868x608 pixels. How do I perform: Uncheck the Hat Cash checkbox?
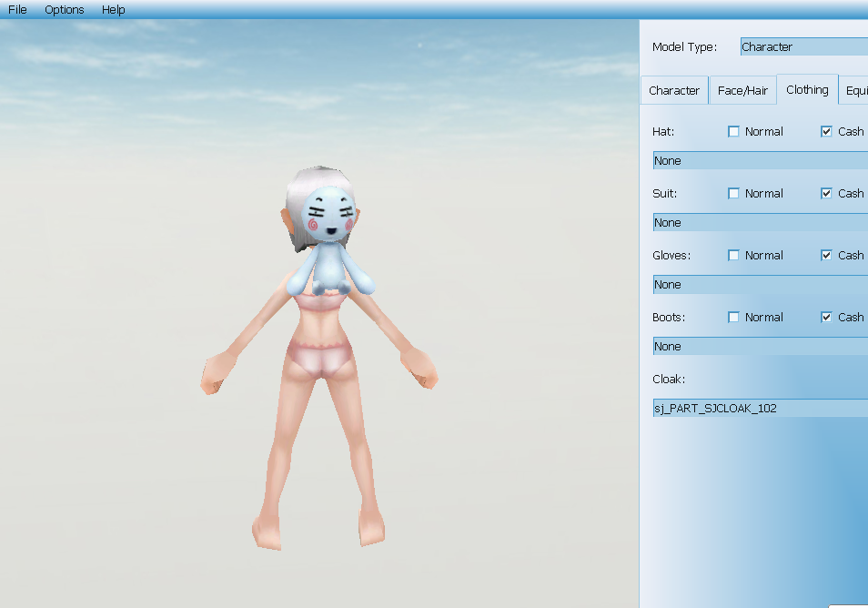point(826,132)
